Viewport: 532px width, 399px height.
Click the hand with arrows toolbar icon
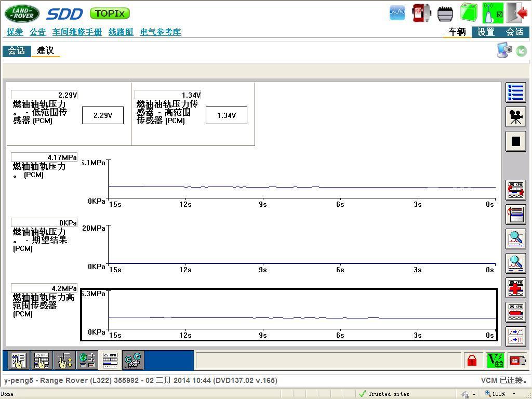tap(64, 360)
